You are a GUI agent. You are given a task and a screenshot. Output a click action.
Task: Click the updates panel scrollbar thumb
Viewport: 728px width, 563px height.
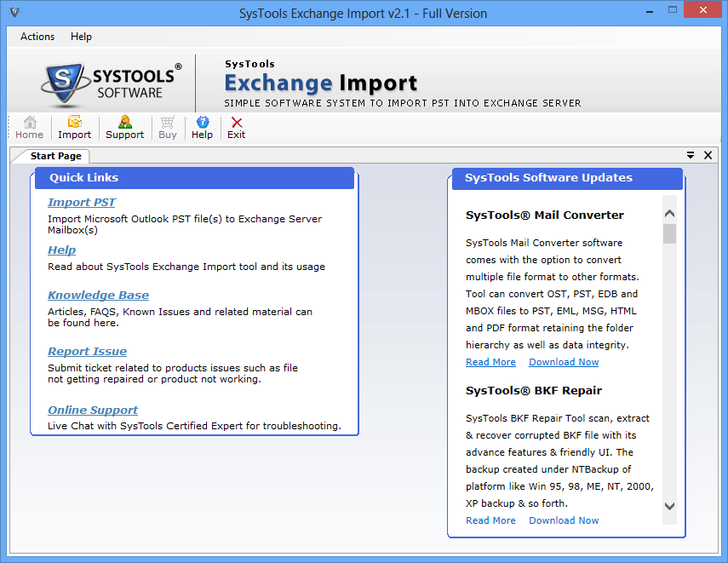coord(669,233)
